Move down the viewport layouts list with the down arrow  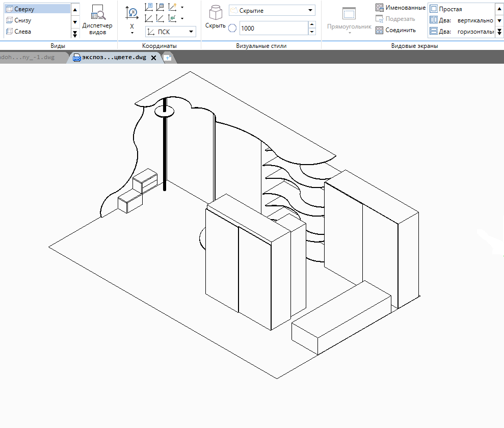point(499,20)
